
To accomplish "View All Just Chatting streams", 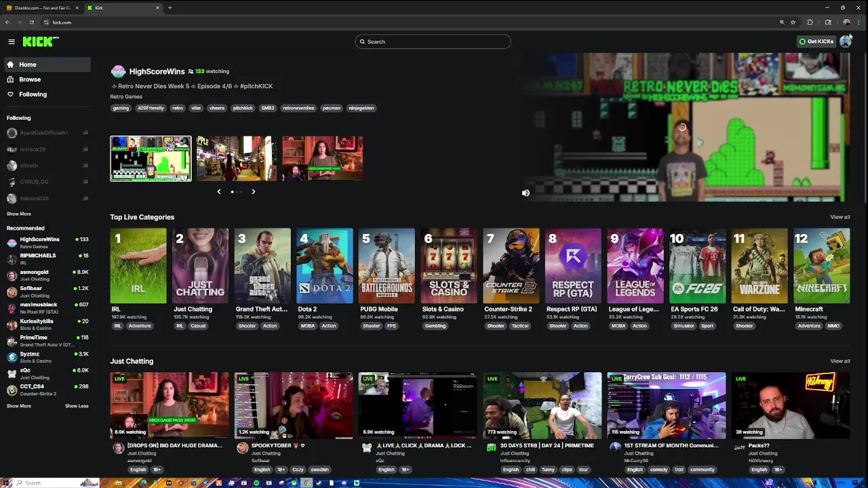I will 840,361.
